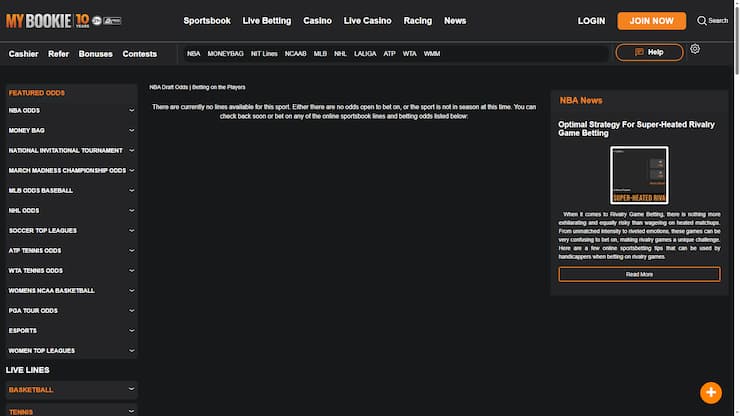The width and height of the screenshot is (740, 416).
Task: Expand Basketball live lines chevron
Action: pos(132,389)
